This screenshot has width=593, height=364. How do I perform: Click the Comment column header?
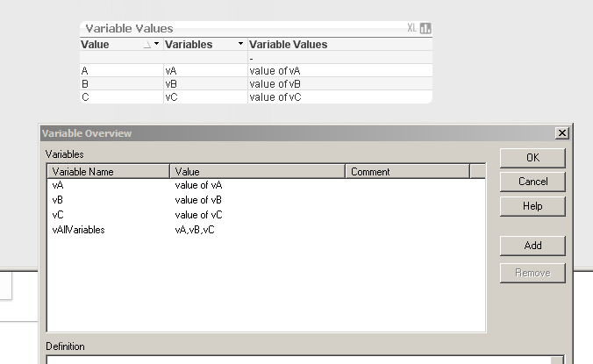(408, 172)
